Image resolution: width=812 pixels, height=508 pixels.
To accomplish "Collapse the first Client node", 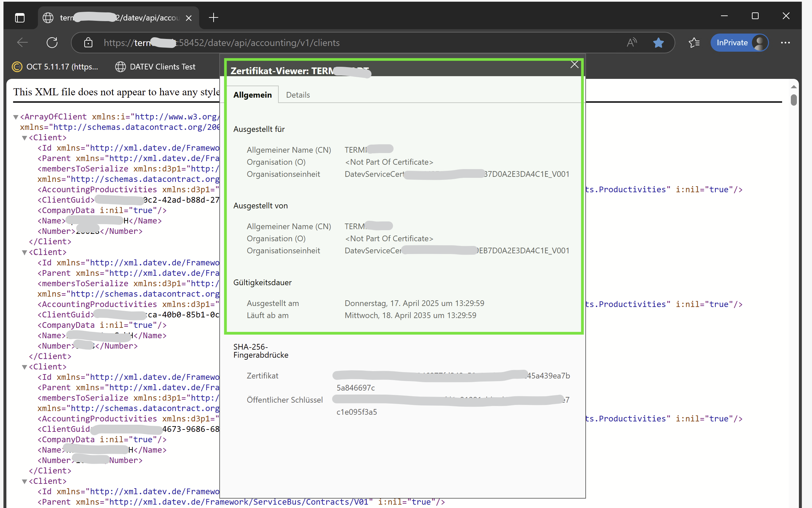I will pos(24,138).
